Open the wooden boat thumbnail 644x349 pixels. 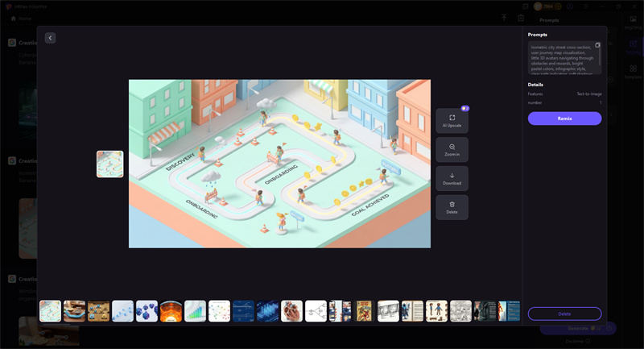click(74, 311)
